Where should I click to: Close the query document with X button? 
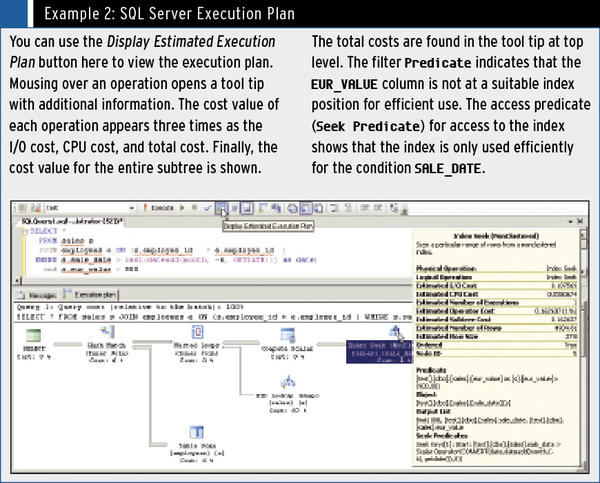click(580, 222)
